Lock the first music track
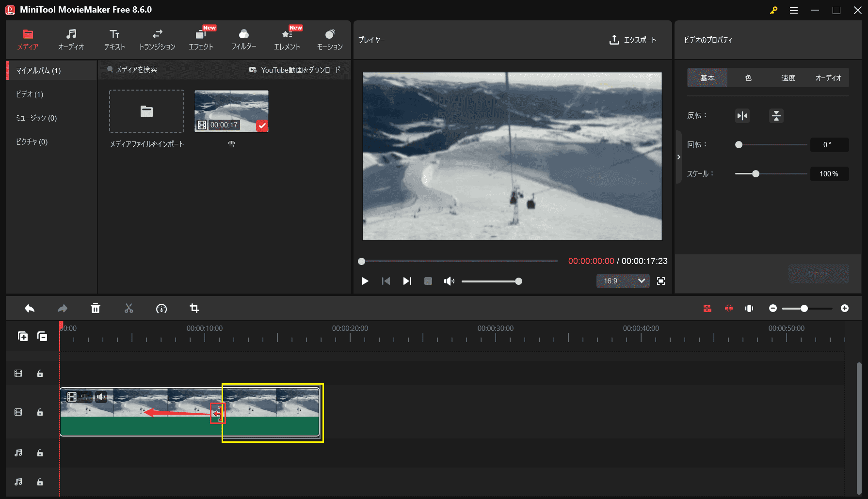868x499 pixels. pos(39,453)
